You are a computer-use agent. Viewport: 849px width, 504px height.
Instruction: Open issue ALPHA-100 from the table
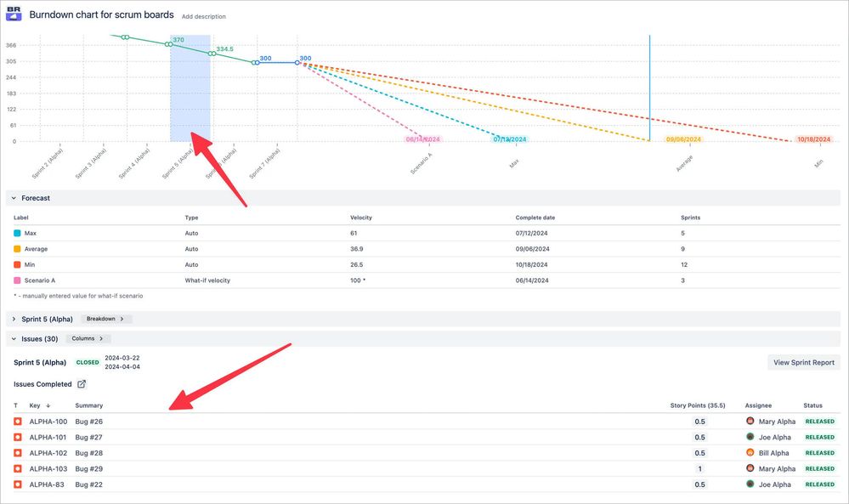(x=46, y=421)
